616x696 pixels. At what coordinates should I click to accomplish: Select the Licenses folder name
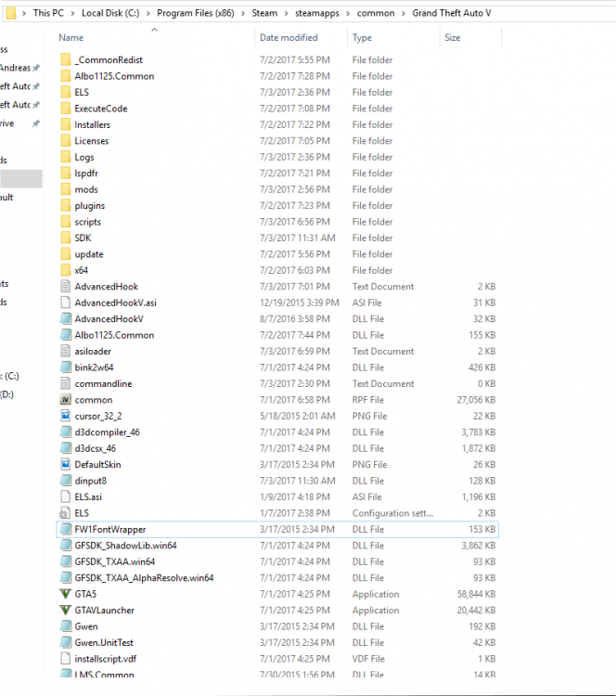tap(92, 141)
